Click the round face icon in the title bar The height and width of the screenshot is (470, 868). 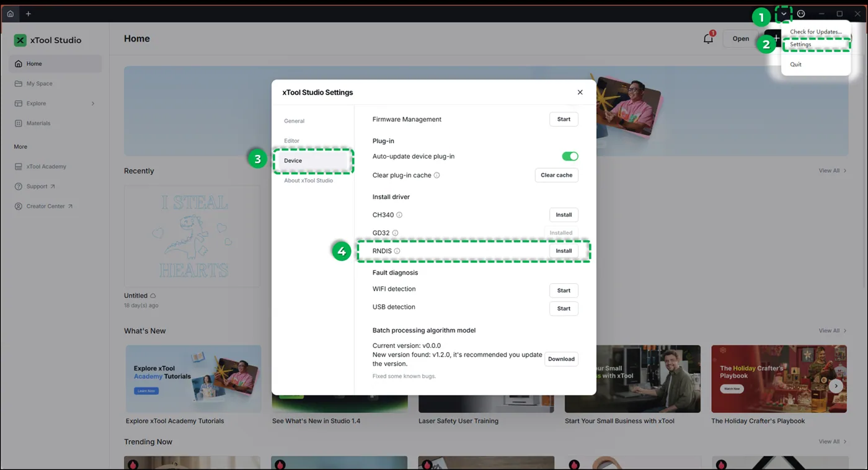801,14
